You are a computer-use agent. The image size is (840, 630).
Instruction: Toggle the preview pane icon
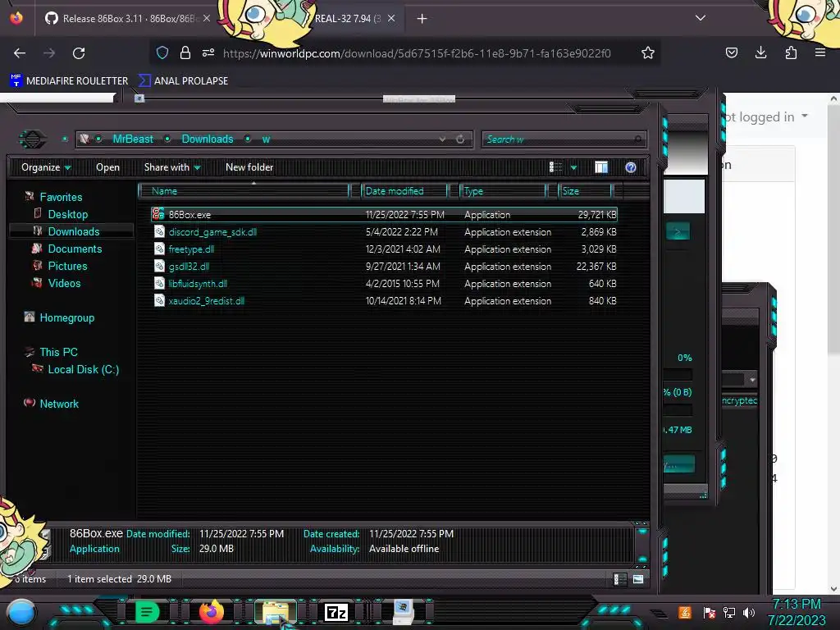click(601, 167)
